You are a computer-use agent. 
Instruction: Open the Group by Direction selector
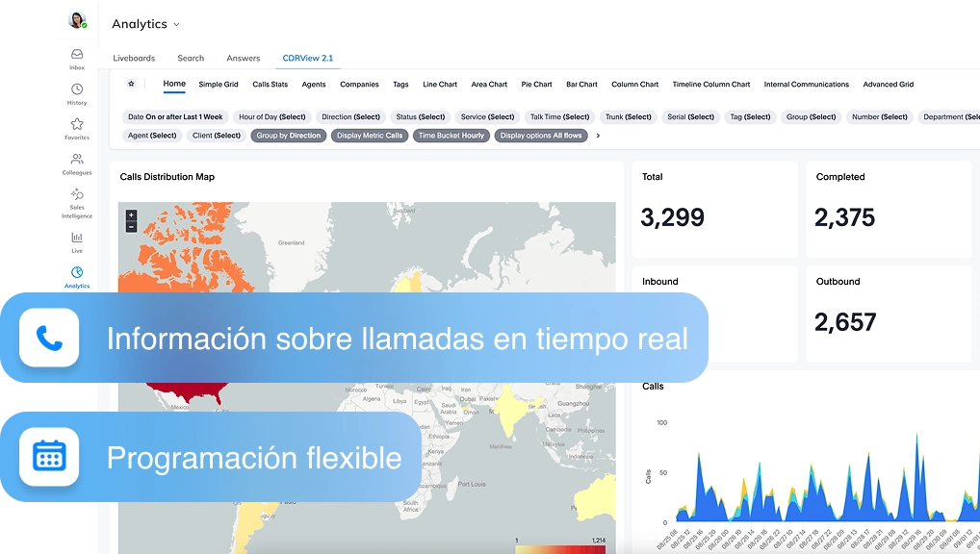pyautogui.click(x=289, y=136)
